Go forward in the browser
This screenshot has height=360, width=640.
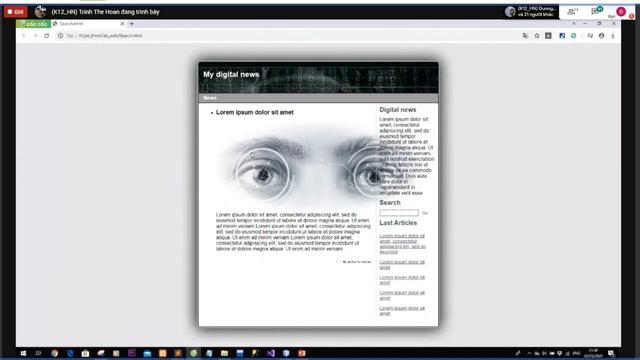35,36
